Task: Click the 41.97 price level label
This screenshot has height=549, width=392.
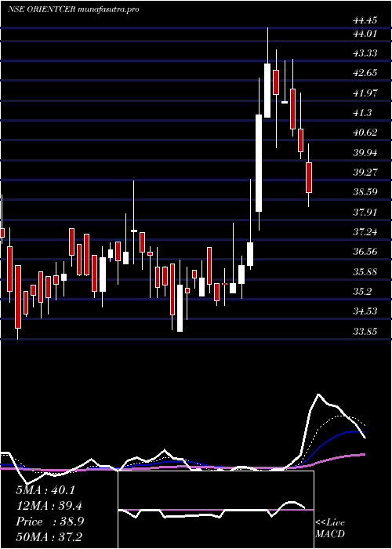Action: click(x=365, y=93)
